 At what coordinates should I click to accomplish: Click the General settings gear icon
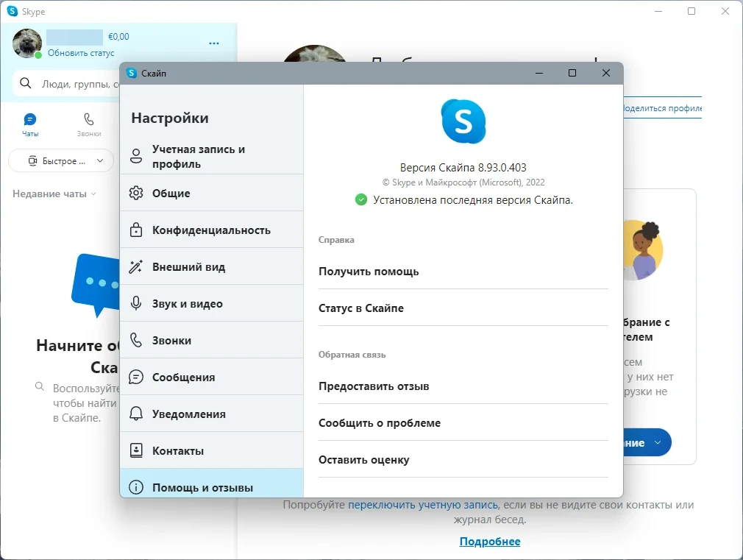136,193
